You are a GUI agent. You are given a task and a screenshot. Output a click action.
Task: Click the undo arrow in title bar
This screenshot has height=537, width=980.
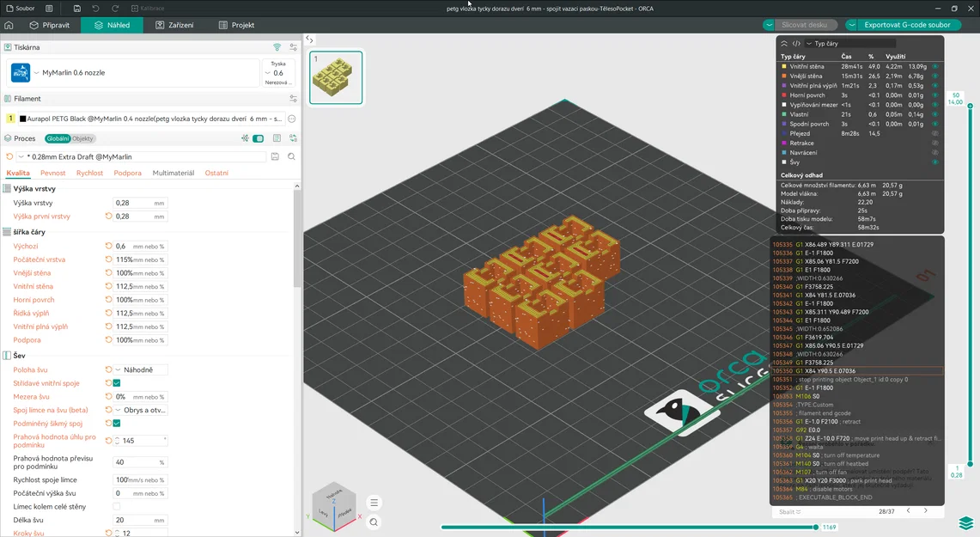[x=95, y=9]
